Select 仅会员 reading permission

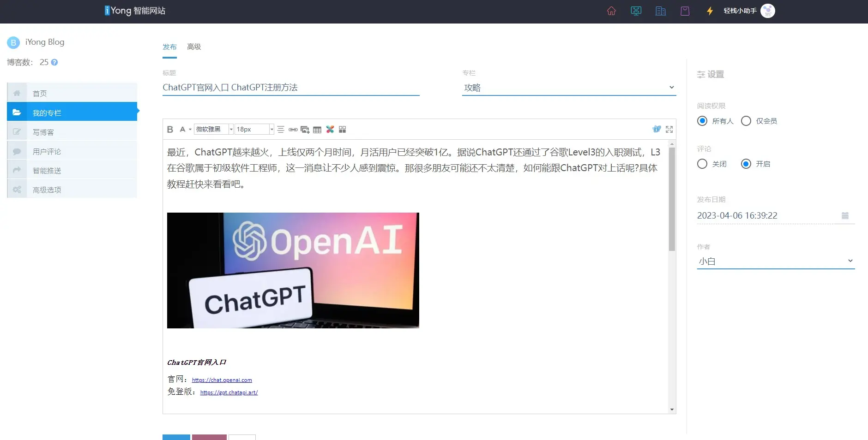[x=745, y=121]
